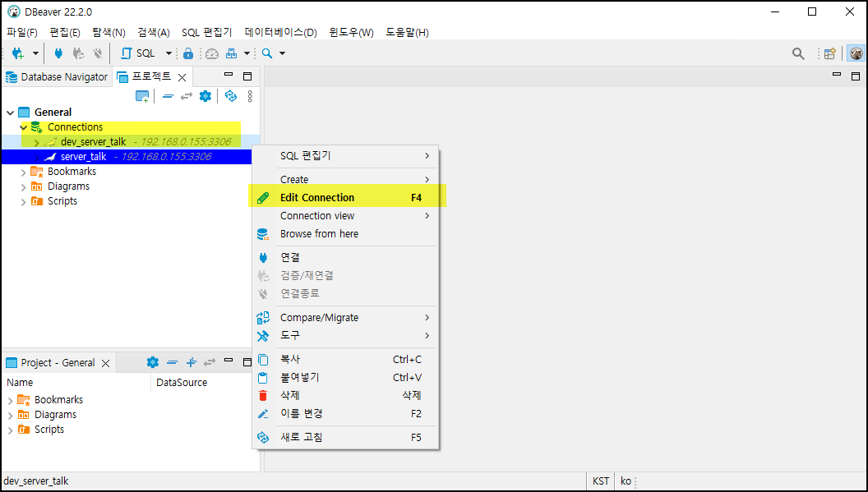This screenshot has width=868, height=492.
Task: Click the grey search icon at the toolbar's right
Action: coord(797,53)
